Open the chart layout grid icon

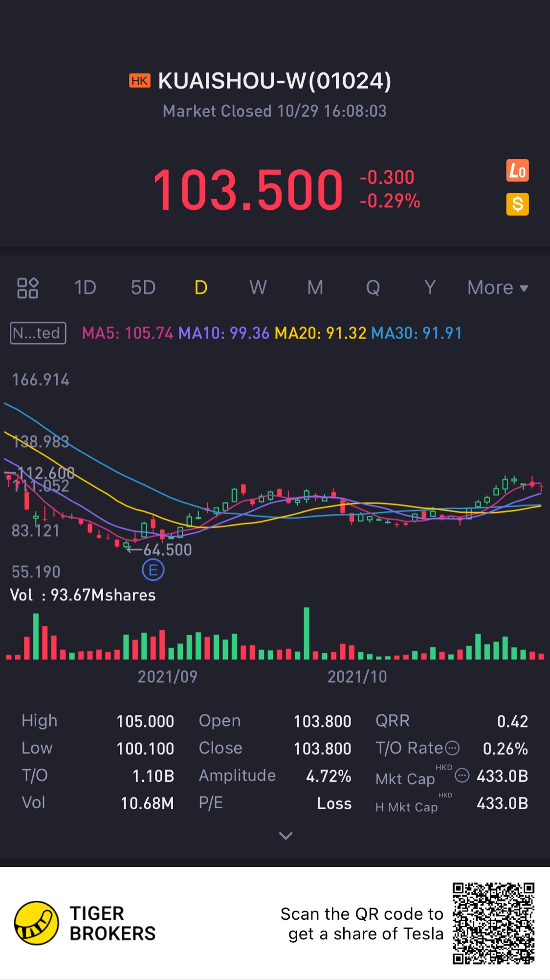[x=28, y=288]
